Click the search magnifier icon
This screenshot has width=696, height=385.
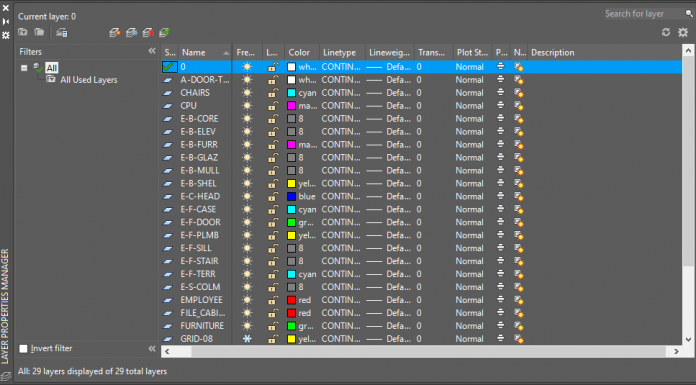click(x=689, y=14)
